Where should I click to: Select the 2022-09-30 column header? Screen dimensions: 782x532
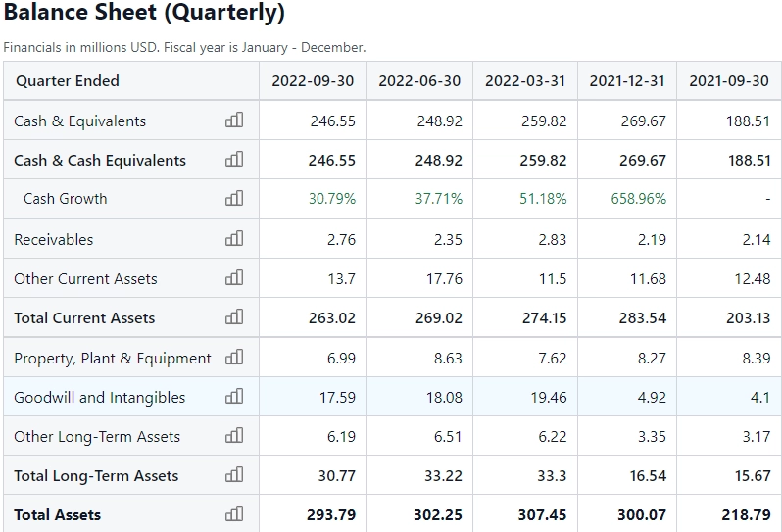(x=313, y=80)
